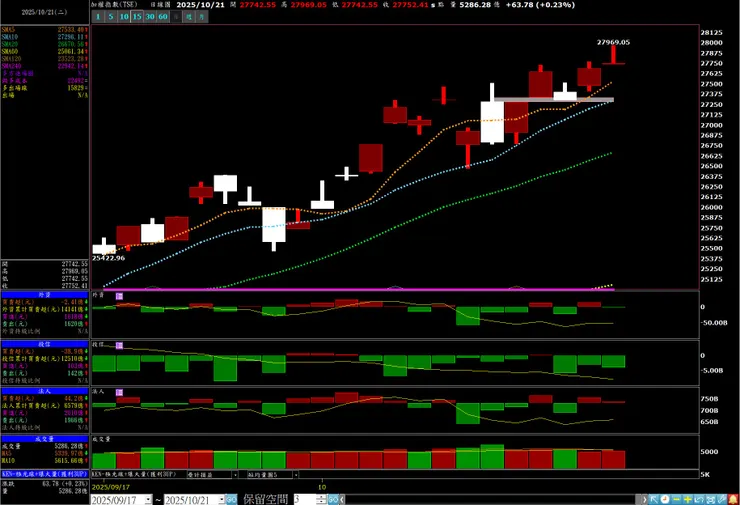
Task: Click the purple settings icon in 投信 panel
Action: pyautogui.click(x=119, y=345)
